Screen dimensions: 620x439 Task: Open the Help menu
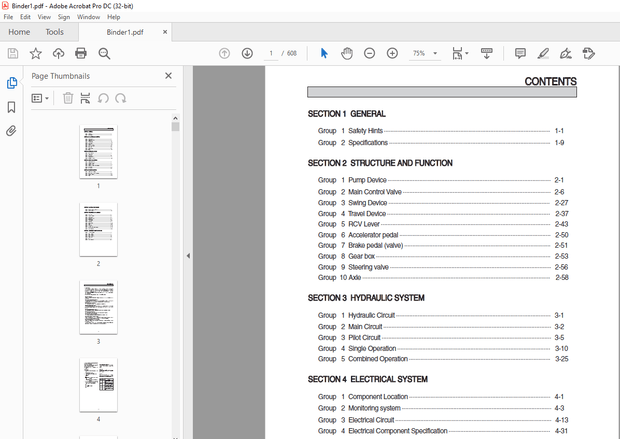[113, 17]
